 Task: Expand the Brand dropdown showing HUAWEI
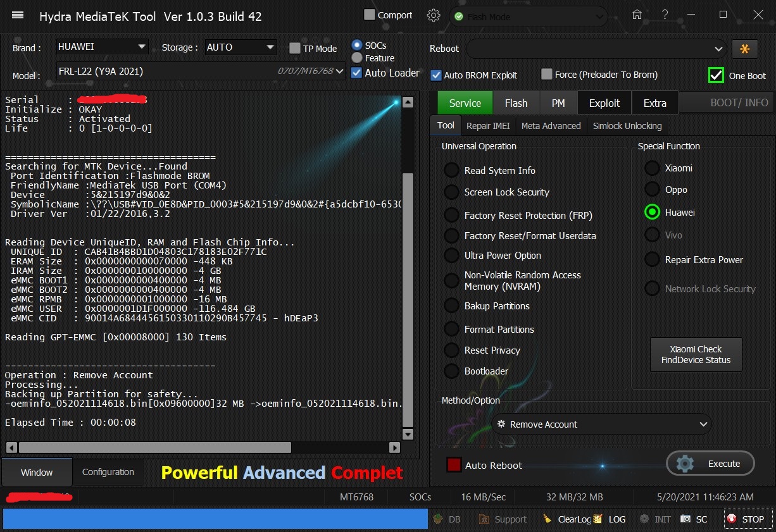tap(141, 47)
